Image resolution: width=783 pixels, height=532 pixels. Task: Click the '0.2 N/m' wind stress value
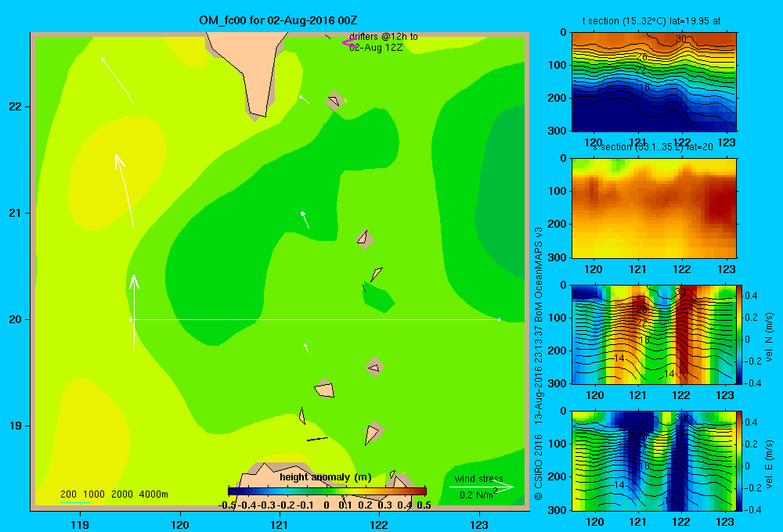(x=476, y=495)
